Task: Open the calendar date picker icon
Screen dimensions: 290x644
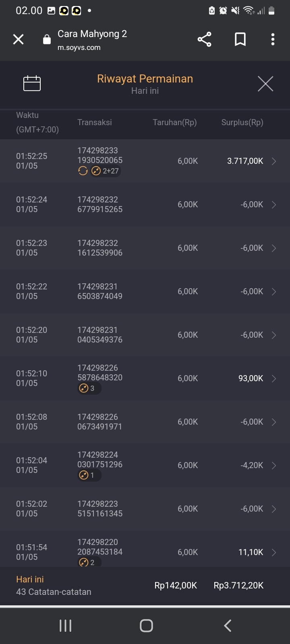Action: 32,83
